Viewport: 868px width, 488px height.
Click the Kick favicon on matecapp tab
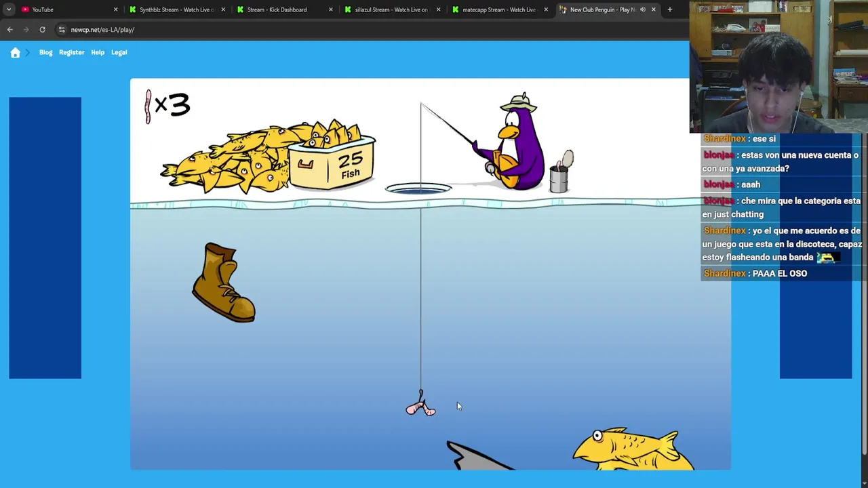(456, 9)
